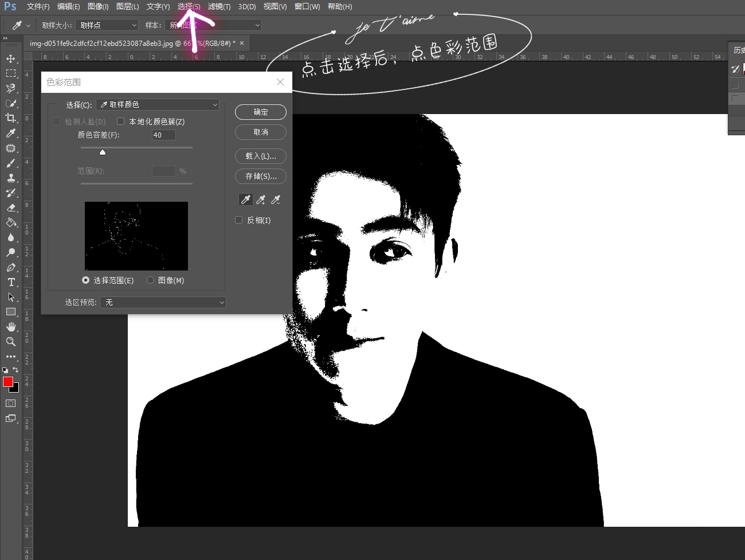Select the Rectangular Marquee tool
Image resolution: width=745 pixels, height=560 pixels.
tap(10, 73)
